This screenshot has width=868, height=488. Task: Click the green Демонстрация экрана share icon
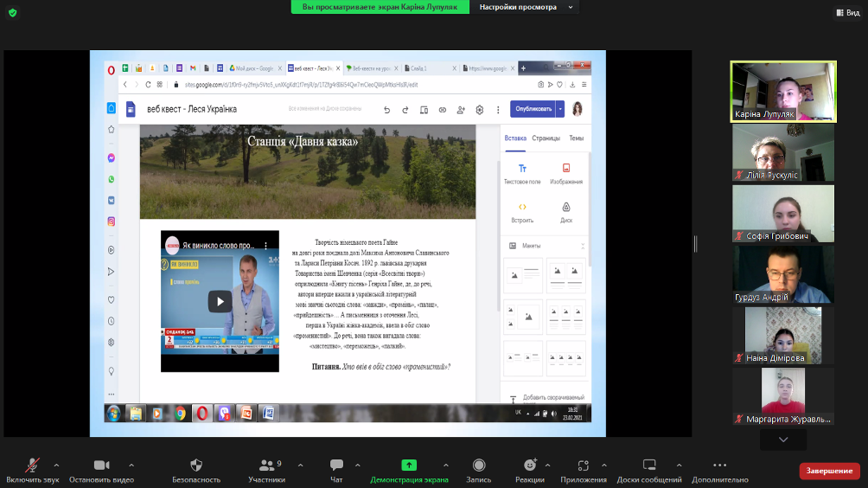(409, 466)
